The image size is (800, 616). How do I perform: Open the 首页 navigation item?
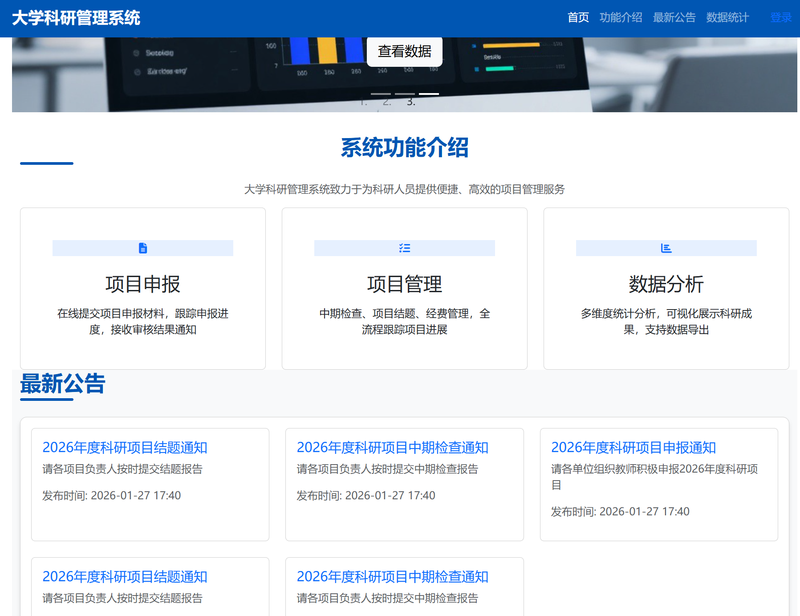click(578, 18)
